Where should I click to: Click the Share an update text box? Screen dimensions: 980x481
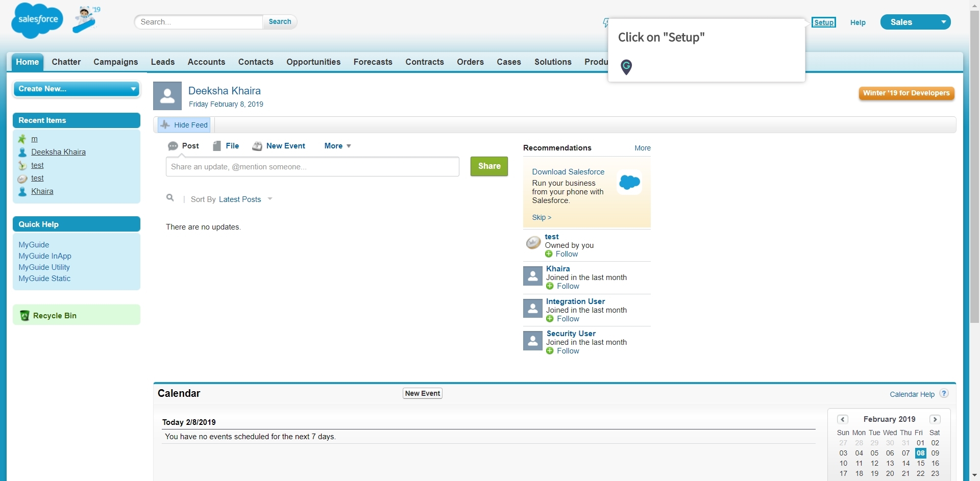(312, 167)
